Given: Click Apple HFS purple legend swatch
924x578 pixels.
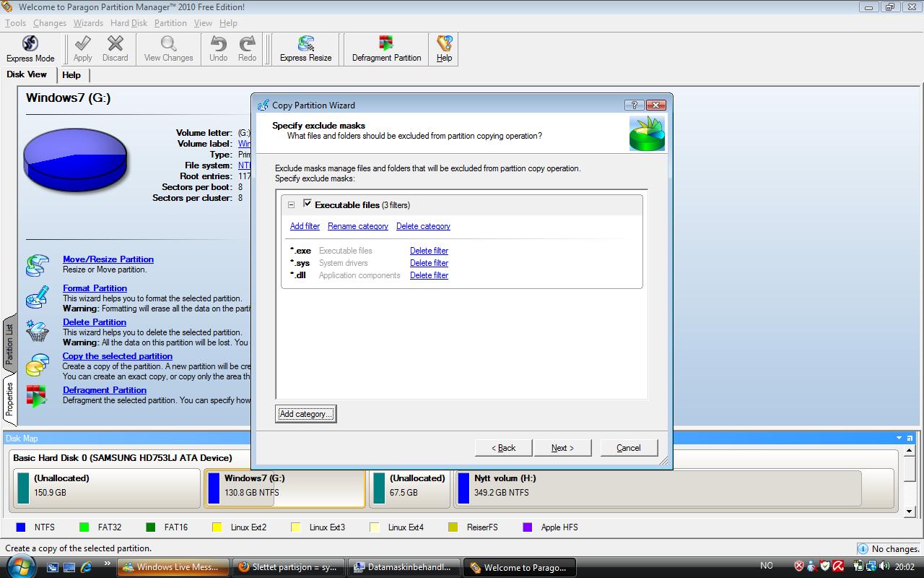Looking at the screenshot, I should pos(528,527).
